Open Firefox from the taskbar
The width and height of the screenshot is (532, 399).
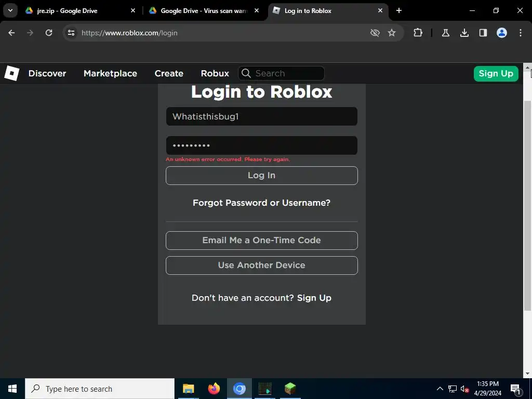(214, 389)
